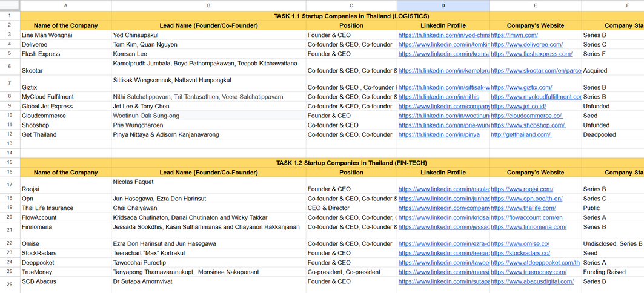Open the opn.ooo website link

coord(526,199)
